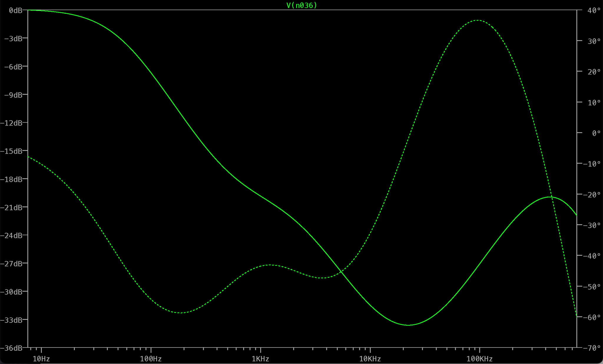Click the dotted phase curve peak near 100KHz

tap(478, 20)
